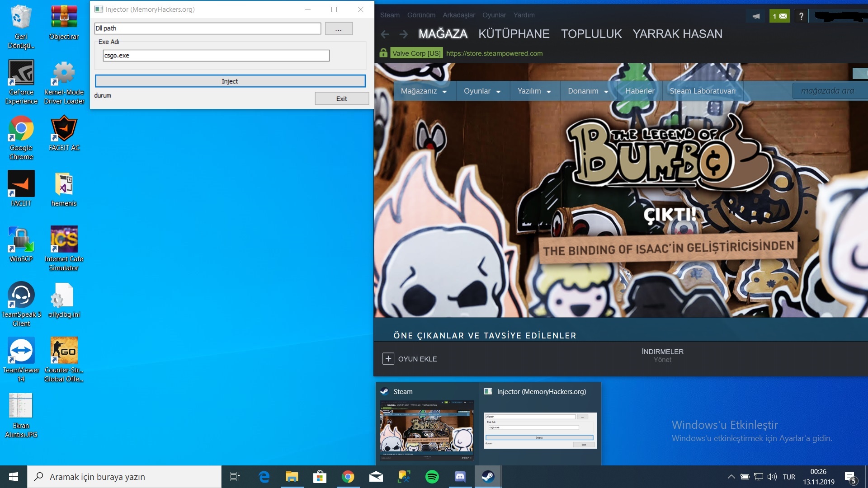Select Steam window preview thumbnail
868x488 pixels.
[x=427, y=431]
